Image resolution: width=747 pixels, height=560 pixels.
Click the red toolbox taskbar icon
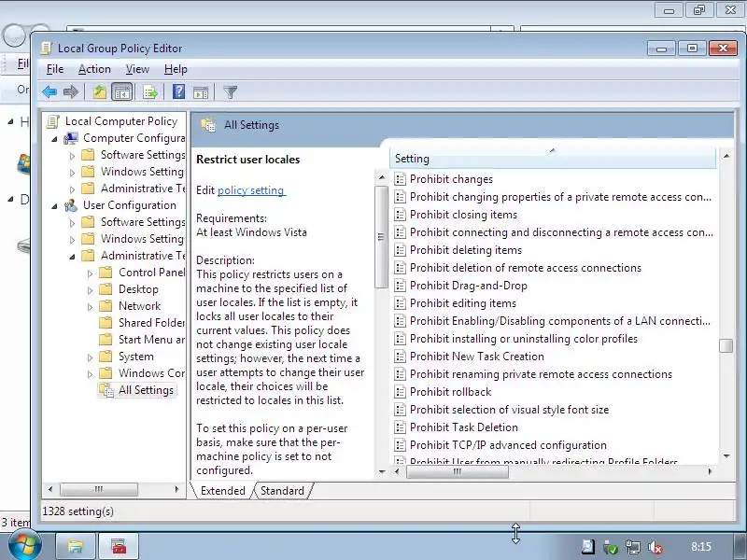pos(119,546)
